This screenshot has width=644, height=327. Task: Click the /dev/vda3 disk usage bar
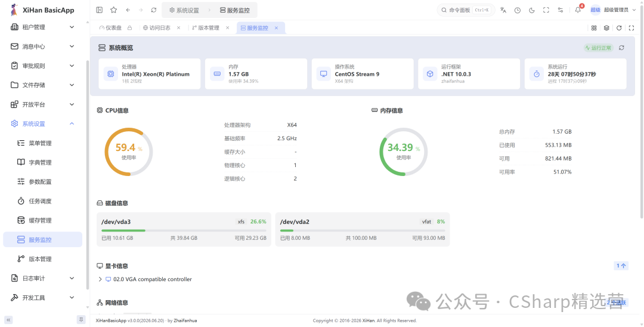(x=184, y=230)
